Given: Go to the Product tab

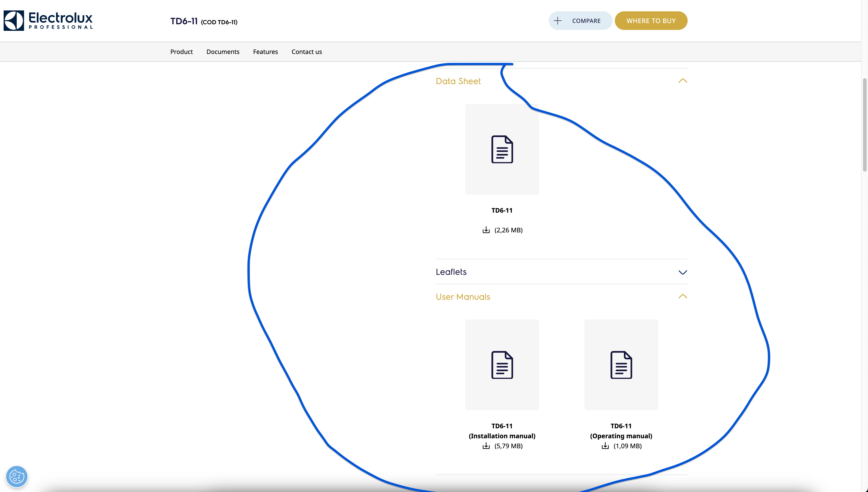Looking at the screenshot, I should tap(181, 52).
